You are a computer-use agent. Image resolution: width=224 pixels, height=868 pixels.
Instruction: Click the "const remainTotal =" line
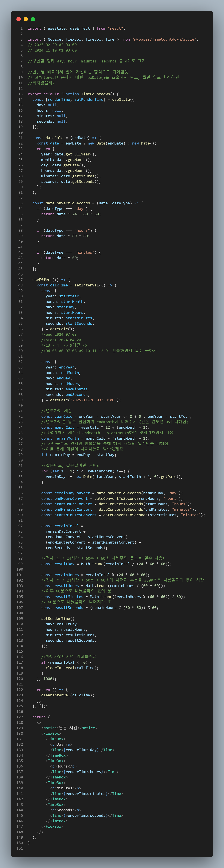pos(62,526)
